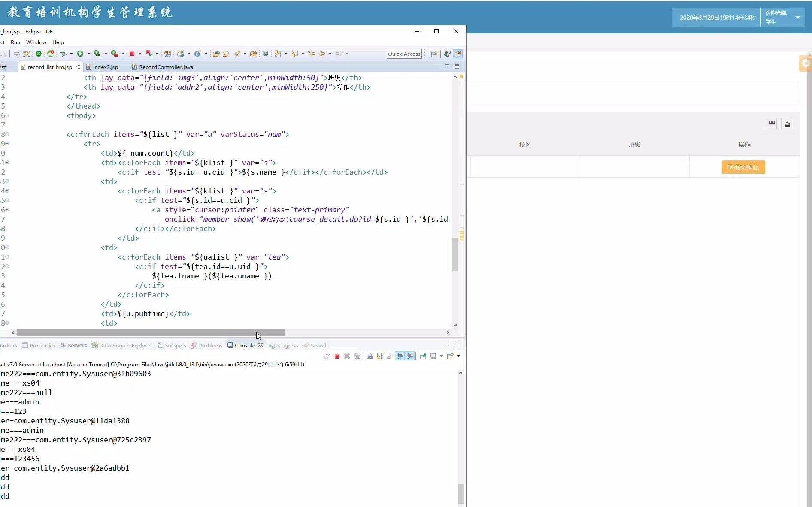Open the Window menu
Screen dimensions: 812x507
[x=36, y=42]
